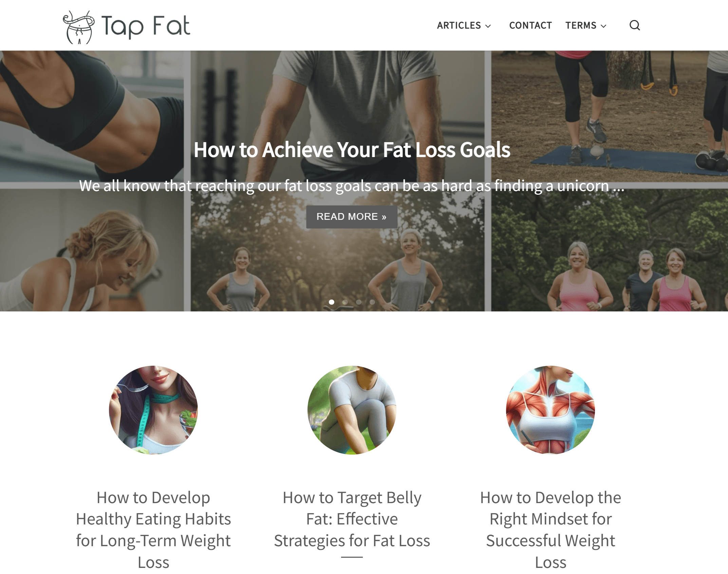Select the first slider dot
This screenshot has height=574, width=728.
click(332, 302)
